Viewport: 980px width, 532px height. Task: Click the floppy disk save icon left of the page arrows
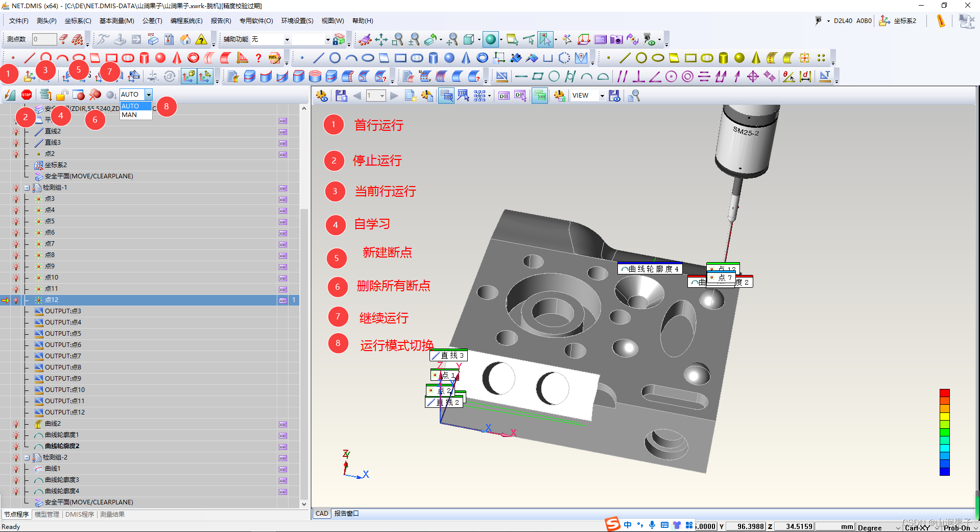point(341,96)
